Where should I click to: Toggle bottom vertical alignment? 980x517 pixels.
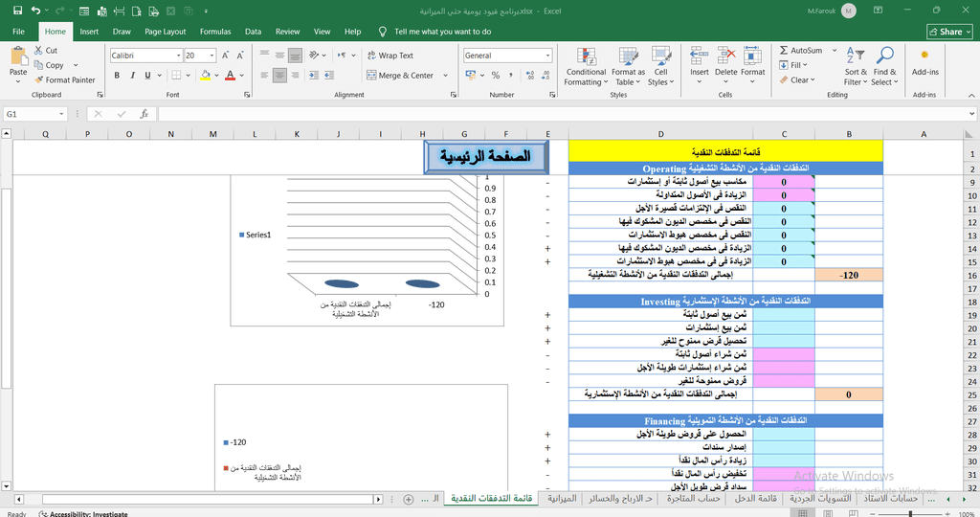[295, 55]
